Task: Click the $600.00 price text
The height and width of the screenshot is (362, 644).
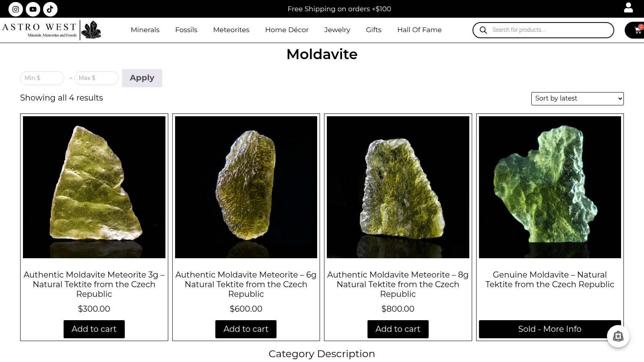Action: pos(246,309)
